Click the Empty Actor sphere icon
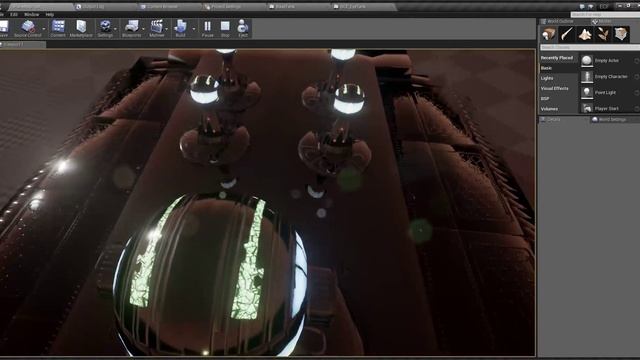Viewport: 640px width, 360px height. (x=587, y=60)
